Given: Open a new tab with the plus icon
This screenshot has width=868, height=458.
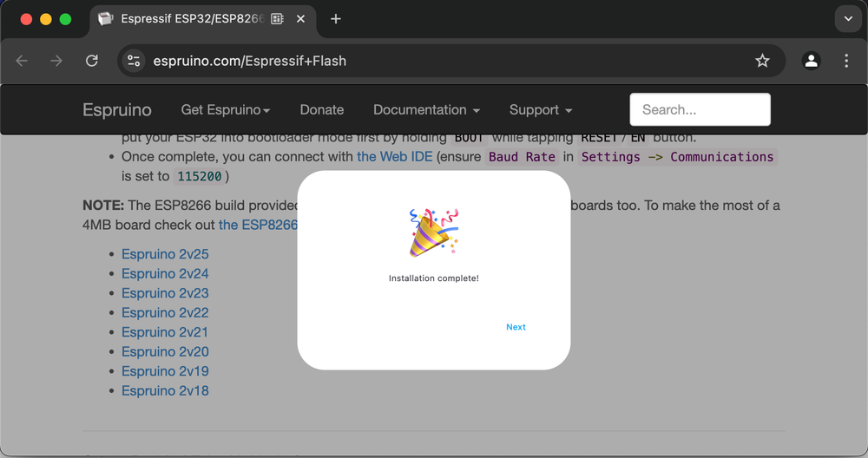Looking at the screenshot, I should 335,19.
